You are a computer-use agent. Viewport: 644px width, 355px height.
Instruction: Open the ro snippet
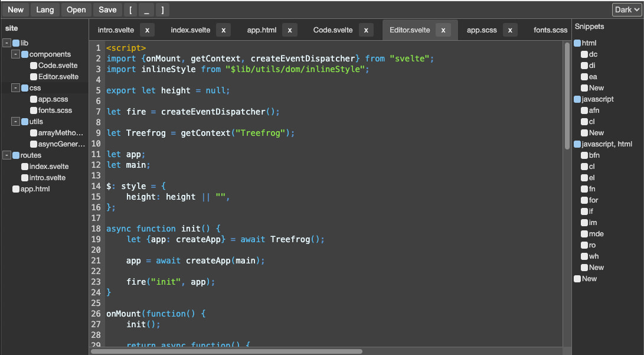pos(592,245)
